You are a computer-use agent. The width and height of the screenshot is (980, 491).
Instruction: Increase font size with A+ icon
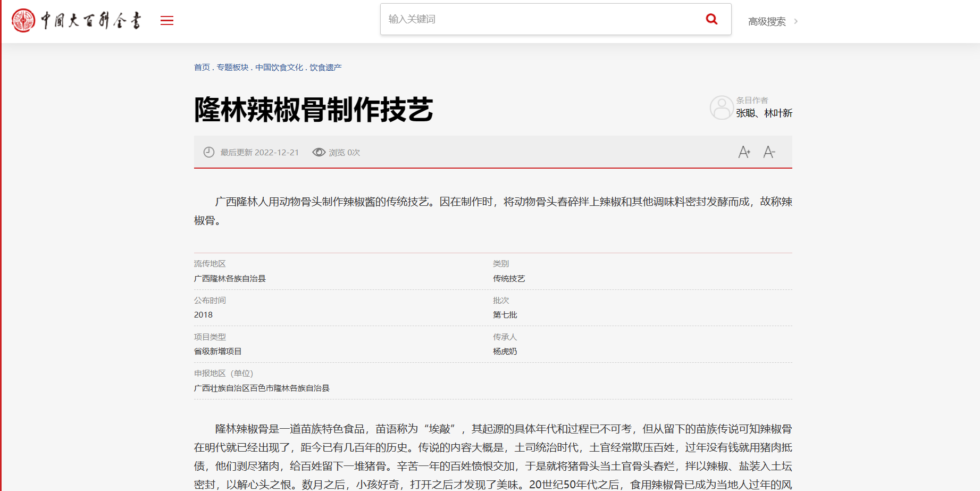744,152
